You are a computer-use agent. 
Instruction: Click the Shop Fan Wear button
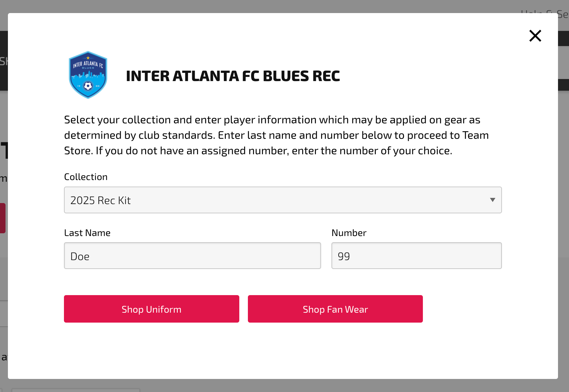(x=335, y=309)
